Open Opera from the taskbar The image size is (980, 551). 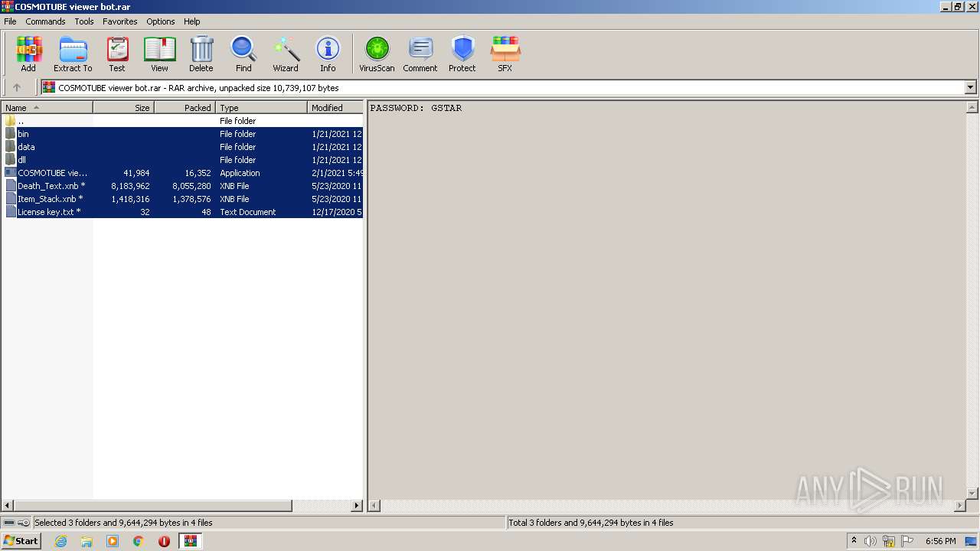tap(164, 541)
